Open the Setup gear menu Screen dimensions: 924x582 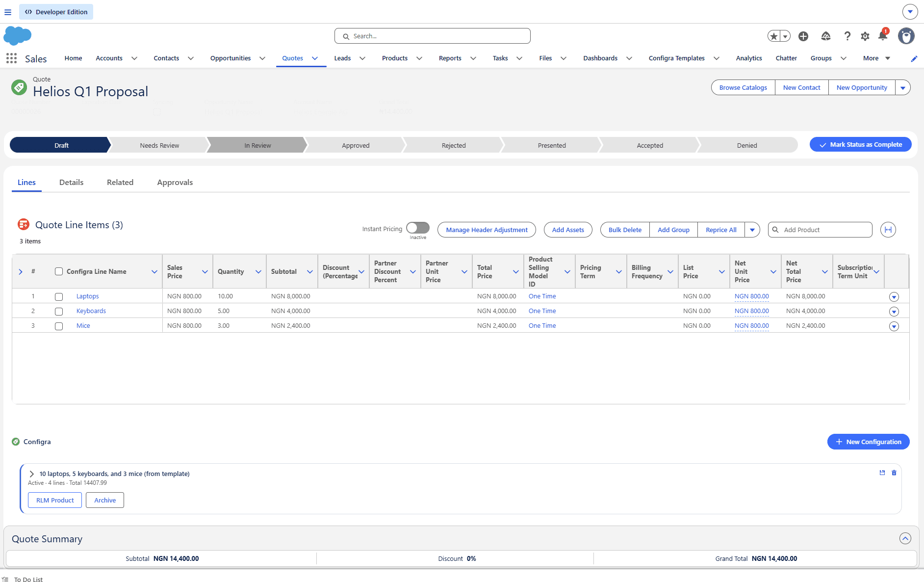865,36
